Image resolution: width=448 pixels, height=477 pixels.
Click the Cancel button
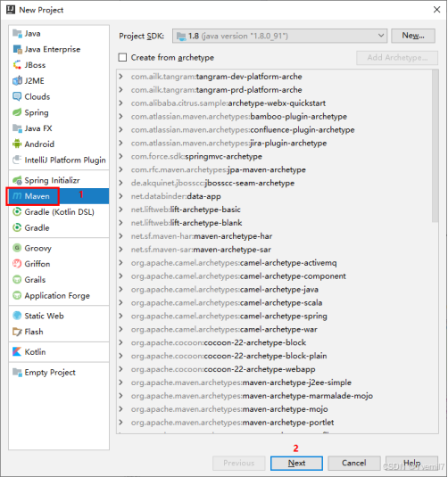coord(354,463)
